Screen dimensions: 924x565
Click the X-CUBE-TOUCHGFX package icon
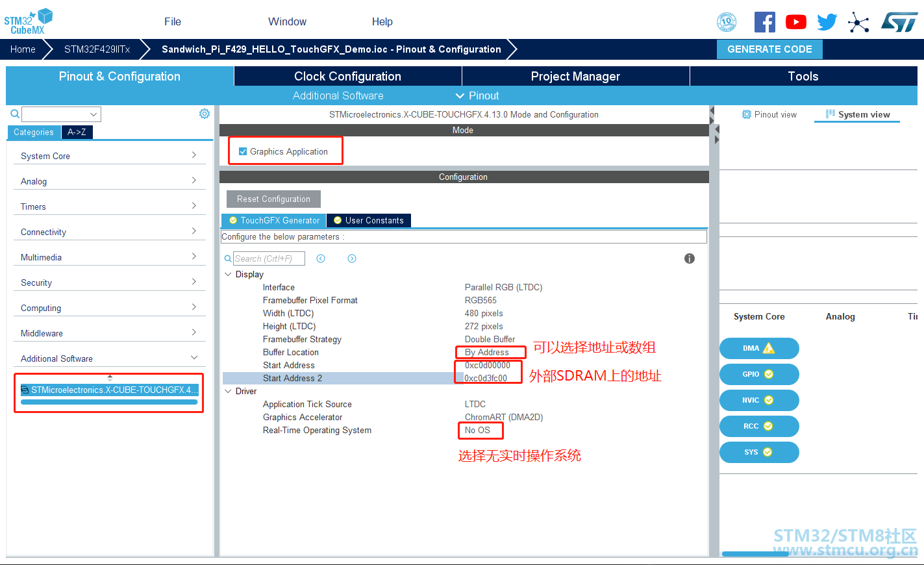(x=25, y=390)
